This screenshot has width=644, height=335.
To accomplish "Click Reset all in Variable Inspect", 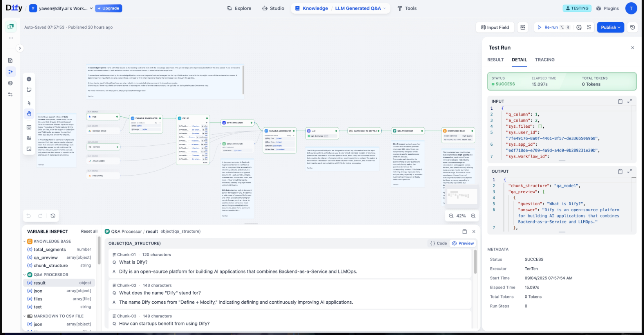I will [x=89, y=231].
